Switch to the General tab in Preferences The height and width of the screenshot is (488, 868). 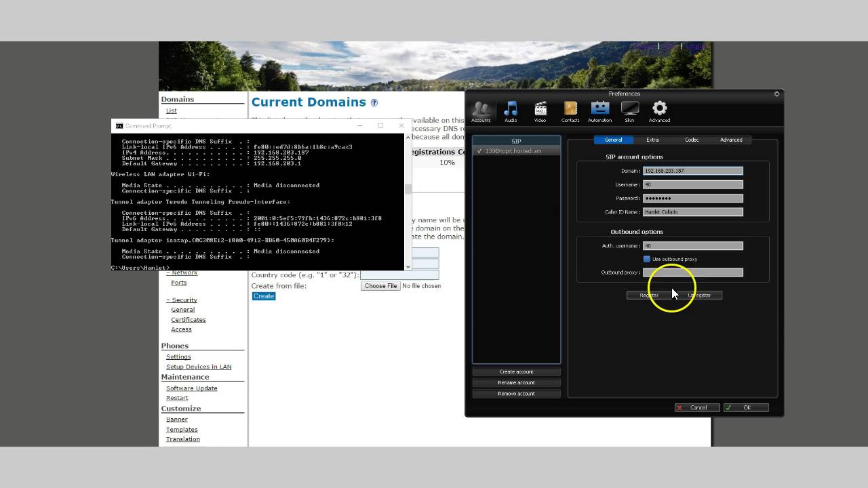tap(613, 140)
